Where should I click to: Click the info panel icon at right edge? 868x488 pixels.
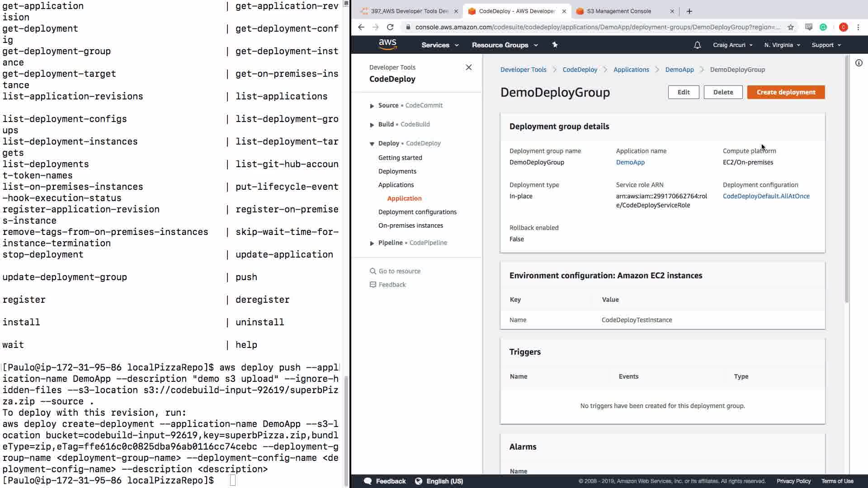[x=859, y=63]
